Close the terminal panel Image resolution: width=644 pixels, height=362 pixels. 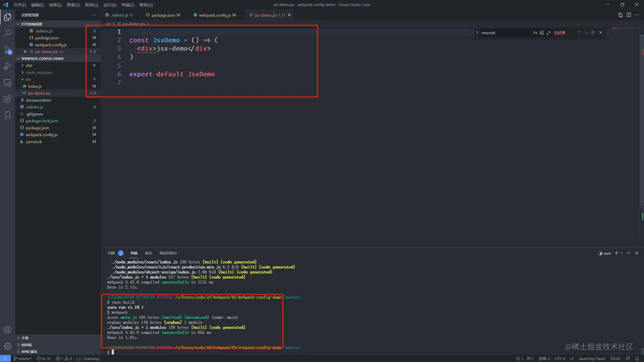[637, 253]
